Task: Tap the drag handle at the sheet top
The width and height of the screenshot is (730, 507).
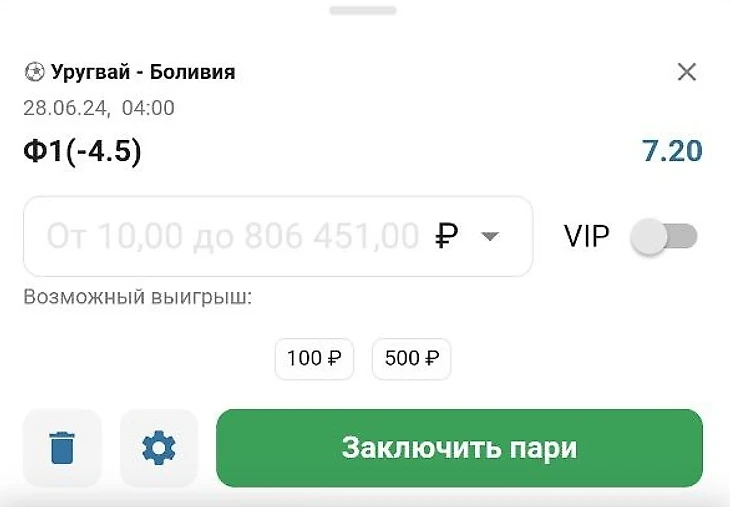Action: pos(364,10)
